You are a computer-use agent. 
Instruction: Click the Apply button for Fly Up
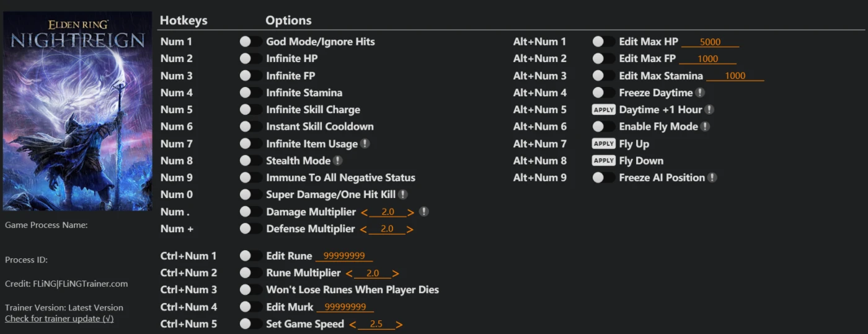point(604,143)
